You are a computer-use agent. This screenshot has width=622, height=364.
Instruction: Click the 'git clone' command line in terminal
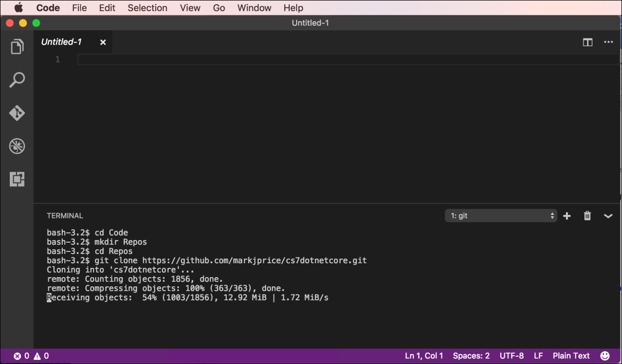tap(207, 261)
